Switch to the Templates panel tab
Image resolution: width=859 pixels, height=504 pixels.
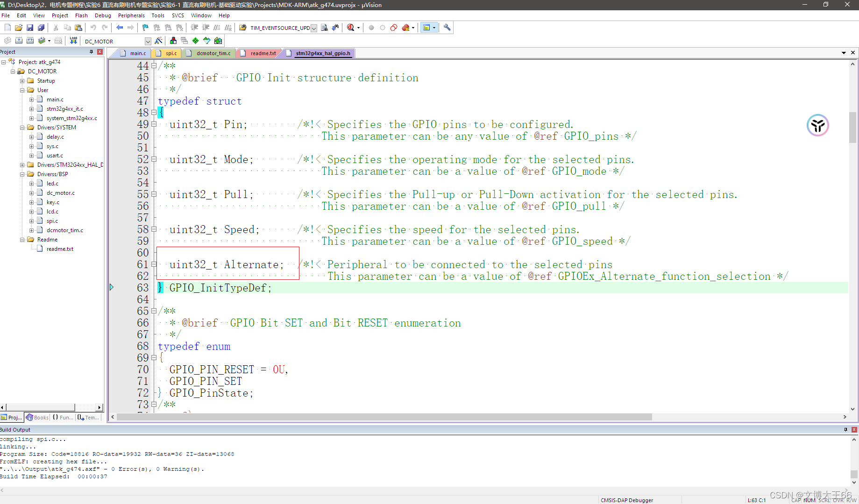point(88,417)
